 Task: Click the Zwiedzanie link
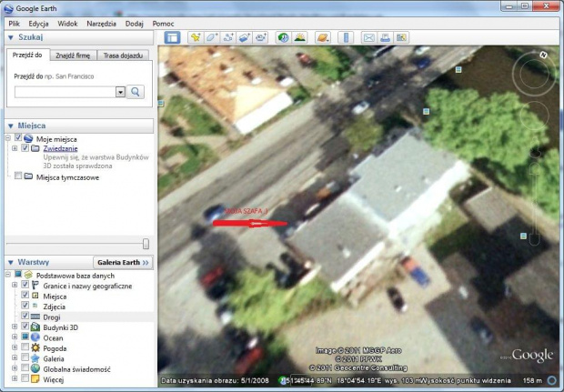(x=60, y=148)
